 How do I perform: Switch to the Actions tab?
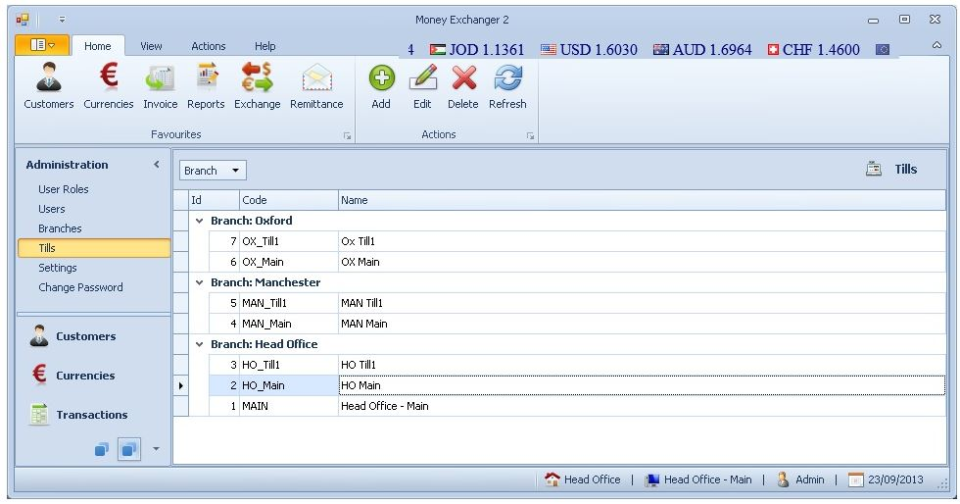point(208,46)
